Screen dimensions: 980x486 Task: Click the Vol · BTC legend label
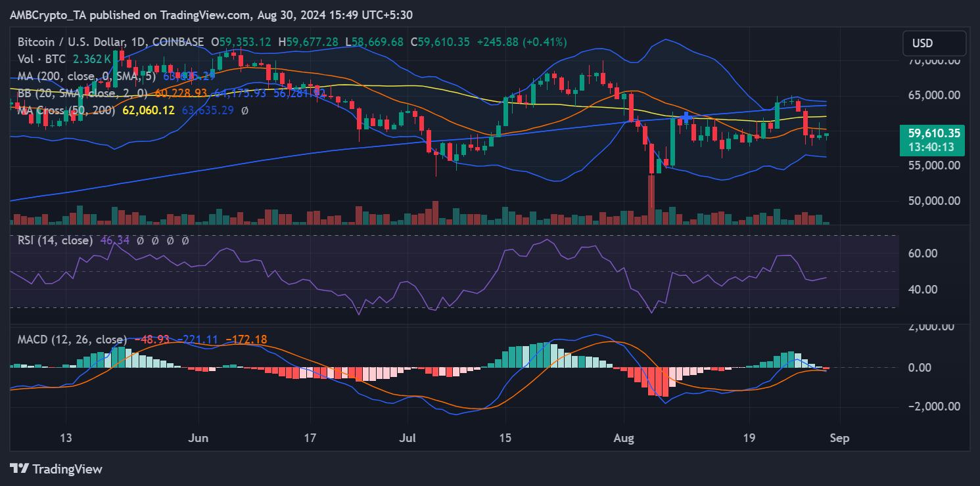[x=41, y=58]
